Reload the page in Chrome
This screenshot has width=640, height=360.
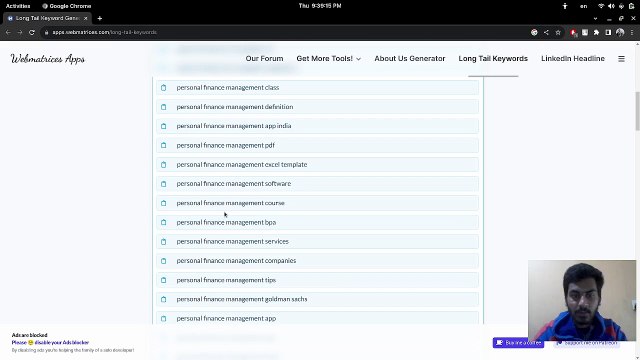point(32,32)
